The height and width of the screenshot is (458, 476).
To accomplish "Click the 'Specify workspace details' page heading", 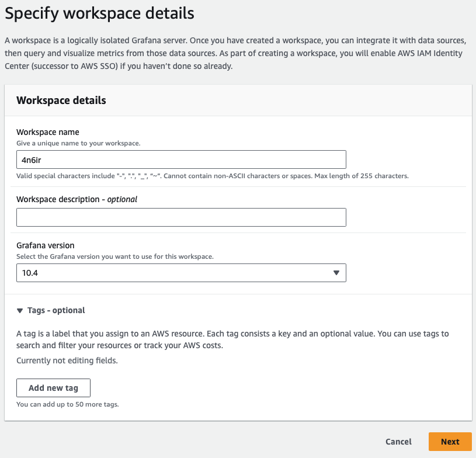I will pyautogui.click(x=99, y=12).
